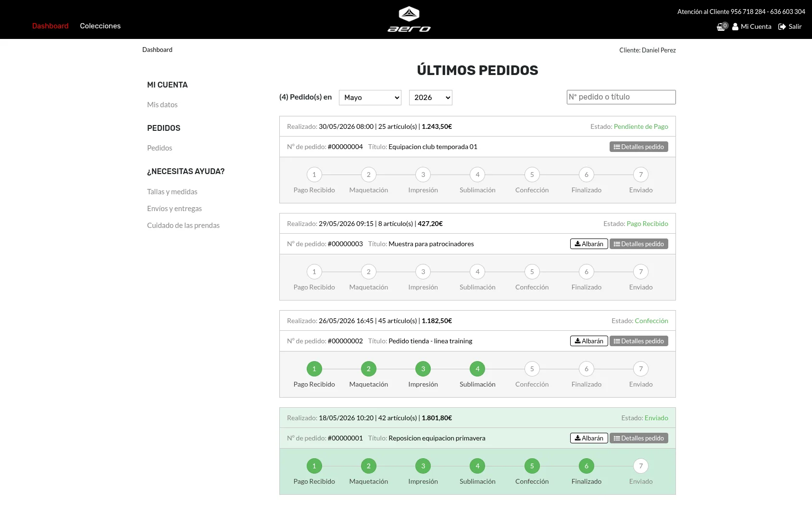
Task: Click green step 4 circle of order #00000002
Action: click(x=477, y=369)
